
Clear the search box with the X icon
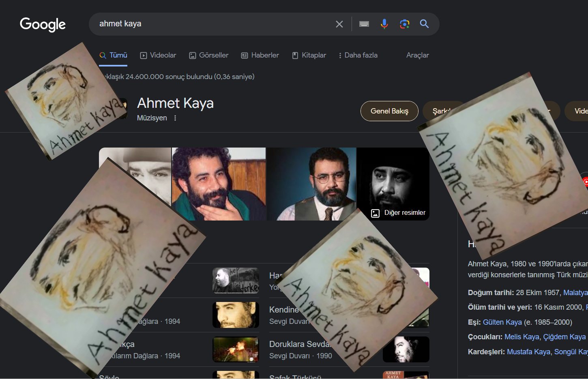point(339,24)
